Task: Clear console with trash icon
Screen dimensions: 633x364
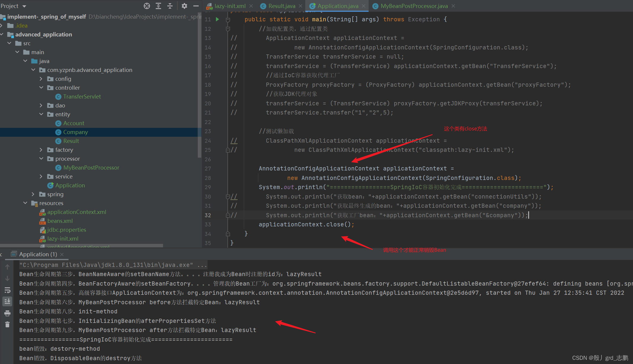Action: tap(7, 325)
